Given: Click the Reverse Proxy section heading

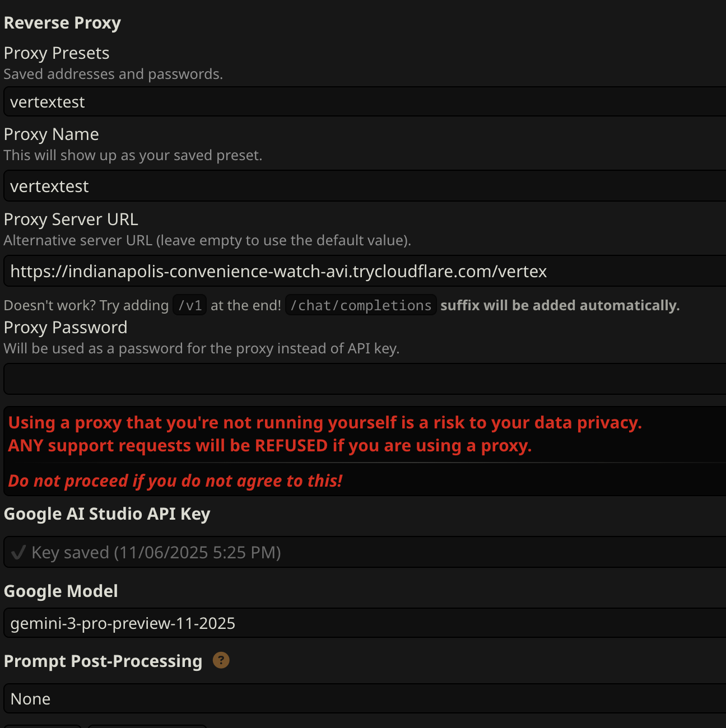Looking at the screenshot, I should coord(62,23).
